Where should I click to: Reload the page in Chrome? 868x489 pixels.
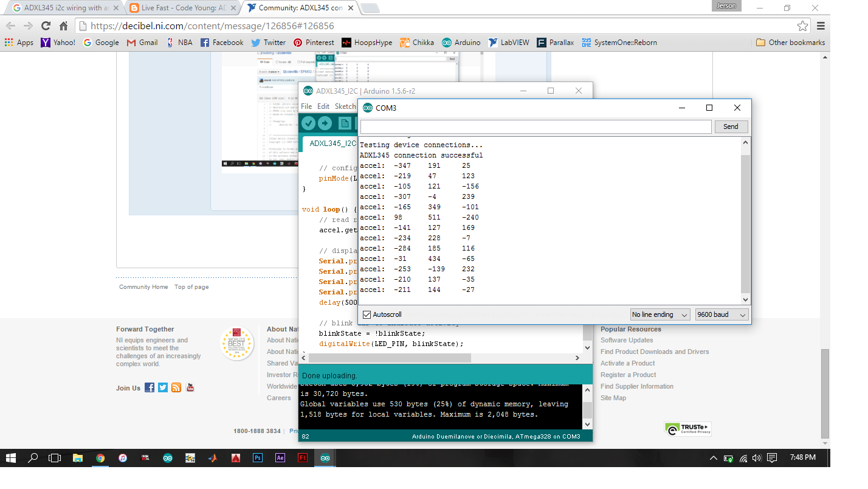pyautogui.click(x=46, y=26)
